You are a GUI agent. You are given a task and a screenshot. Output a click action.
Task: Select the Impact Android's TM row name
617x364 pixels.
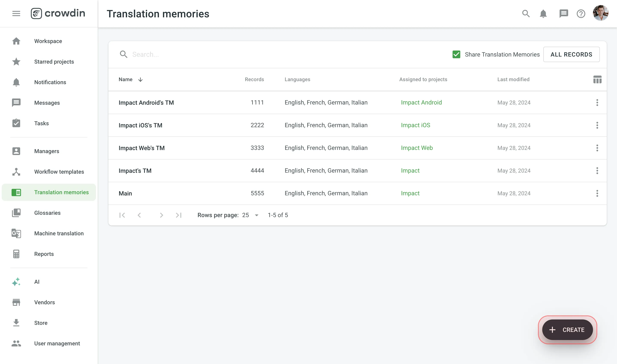tap(146, 103)
